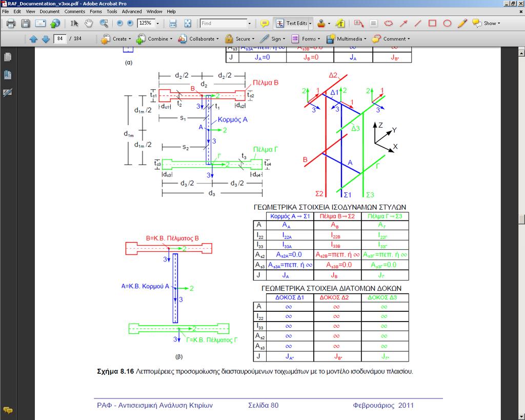Click the Email envelope icon

click(40, 24)
